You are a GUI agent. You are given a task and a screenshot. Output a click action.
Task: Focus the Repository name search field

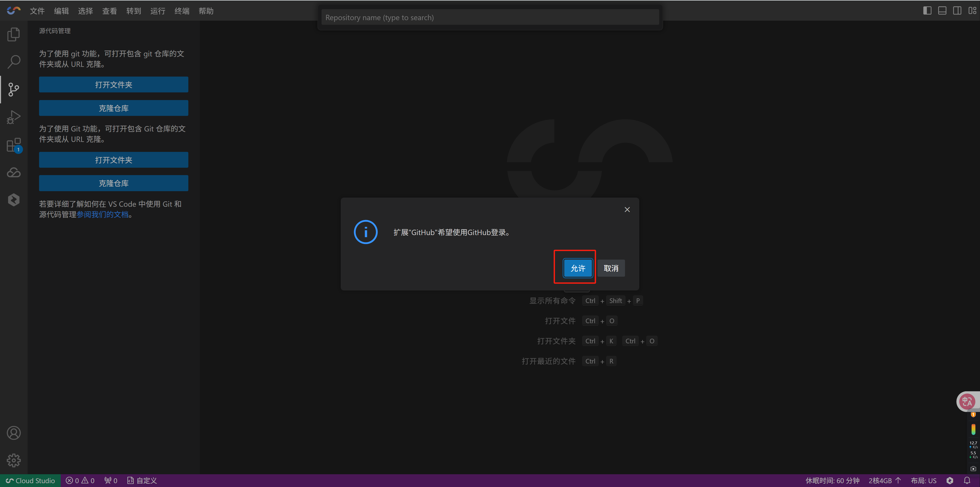pyautogui.click(x=490, y=18)
